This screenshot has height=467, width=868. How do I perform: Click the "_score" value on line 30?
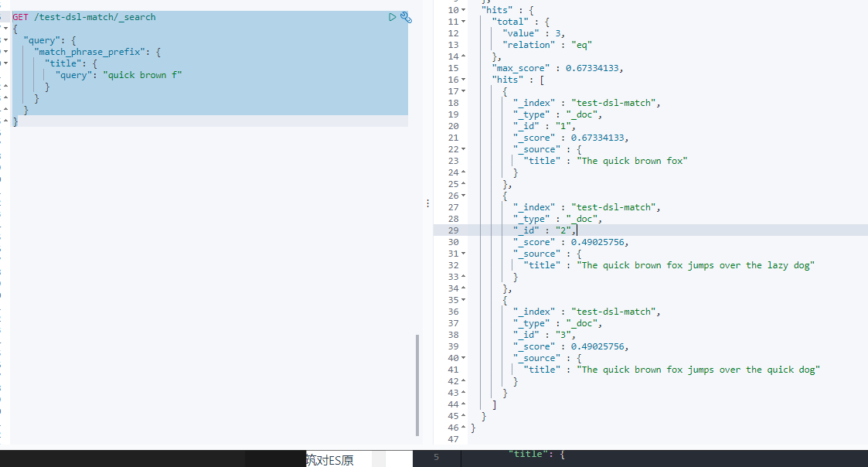597,242
